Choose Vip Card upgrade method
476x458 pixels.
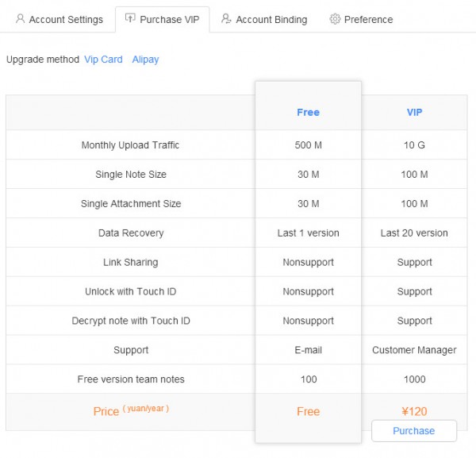point(103,60)
